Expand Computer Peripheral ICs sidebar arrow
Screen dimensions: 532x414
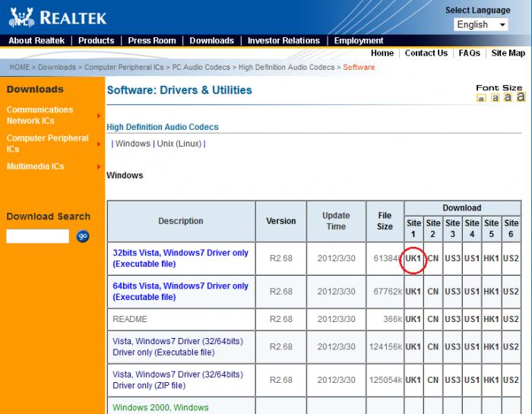pyautogui.click(x=99, y=144)
